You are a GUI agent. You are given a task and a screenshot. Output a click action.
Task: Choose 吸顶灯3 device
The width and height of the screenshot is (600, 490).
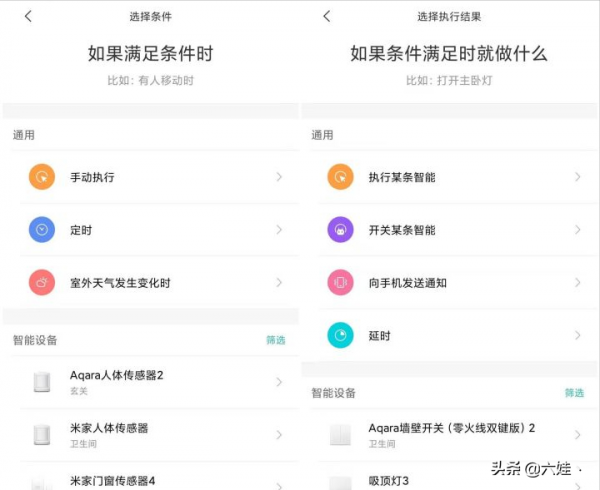(458, 476)
